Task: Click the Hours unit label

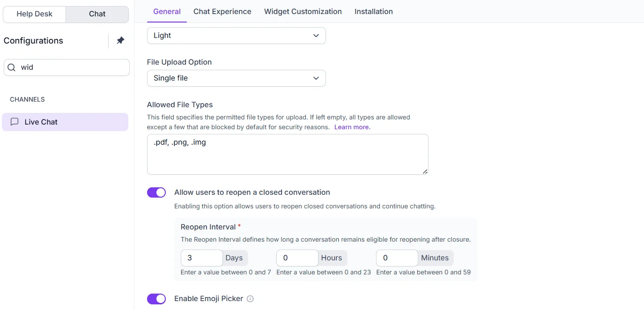Action: click(x=332, y=258)
